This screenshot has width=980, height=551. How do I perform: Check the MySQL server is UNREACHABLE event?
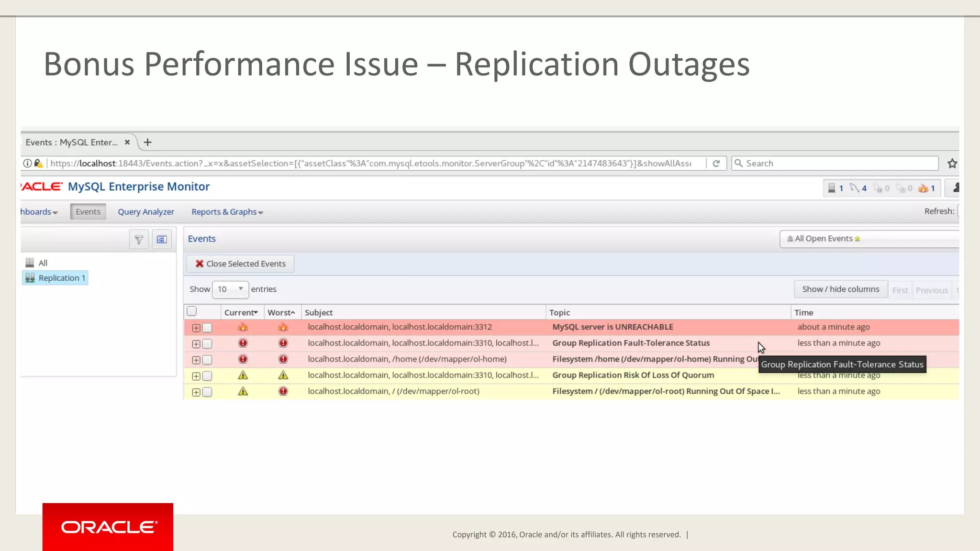pyautogui.click(x=207, y=328)
